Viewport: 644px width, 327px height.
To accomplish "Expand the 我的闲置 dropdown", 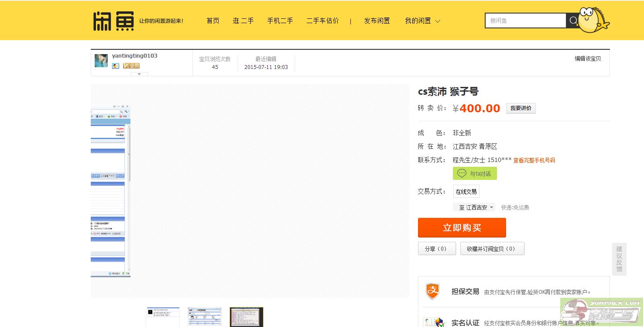I will 422,21.
